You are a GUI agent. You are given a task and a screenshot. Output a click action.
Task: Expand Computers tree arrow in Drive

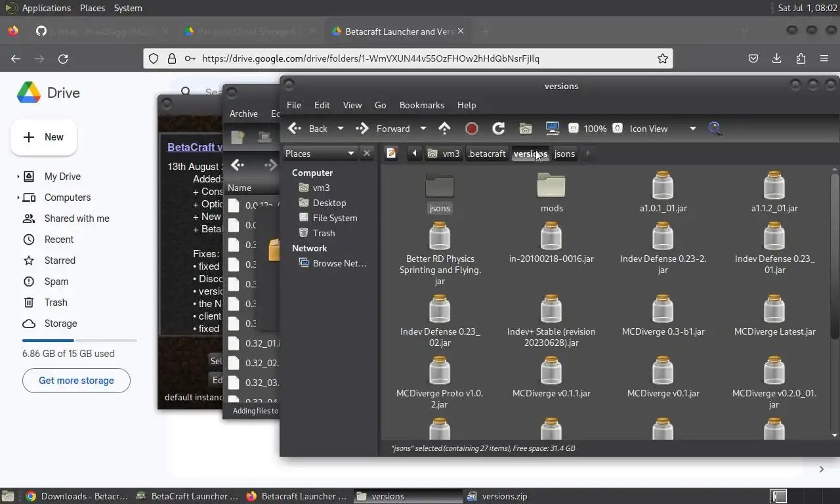pyautogui.click(x=18, y=198)
